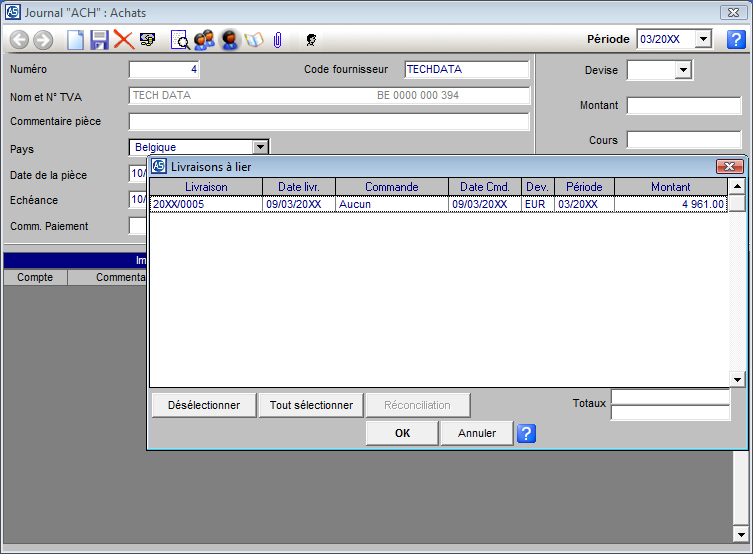Confirm the dialog with OK
Viewport: 753px width, 554px height.
[x=402, y=433]
